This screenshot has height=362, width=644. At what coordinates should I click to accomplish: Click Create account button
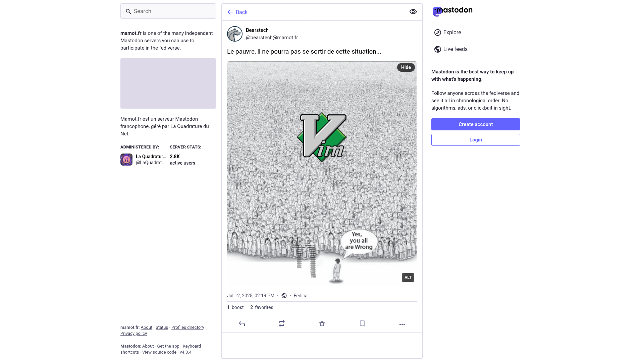[476, 124]
